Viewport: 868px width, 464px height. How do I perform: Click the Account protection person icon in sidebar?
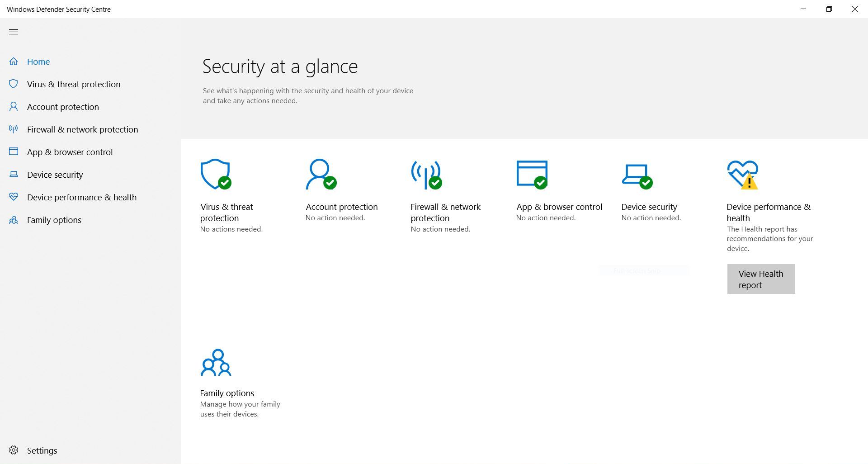click(14, 107)
